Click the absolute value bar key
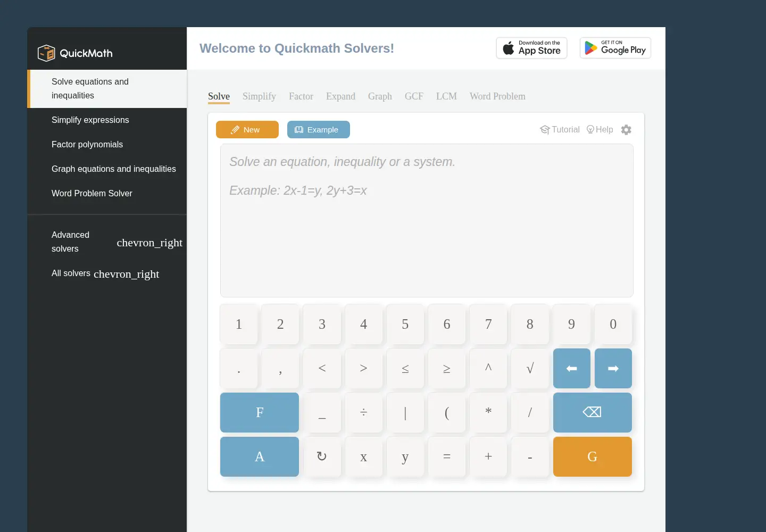Image resolution: width=766 pixels, height=532 pixels. click(405, 412)
